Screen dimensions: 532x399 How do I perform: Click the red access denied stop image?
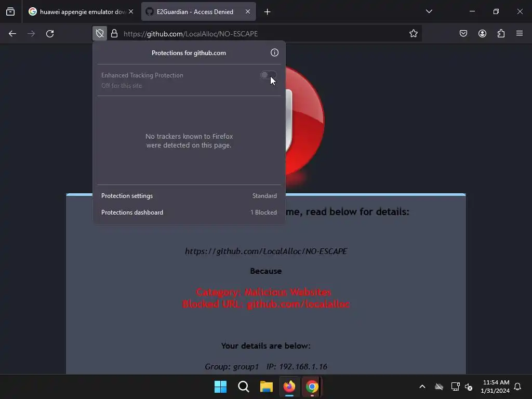point(304,121)
